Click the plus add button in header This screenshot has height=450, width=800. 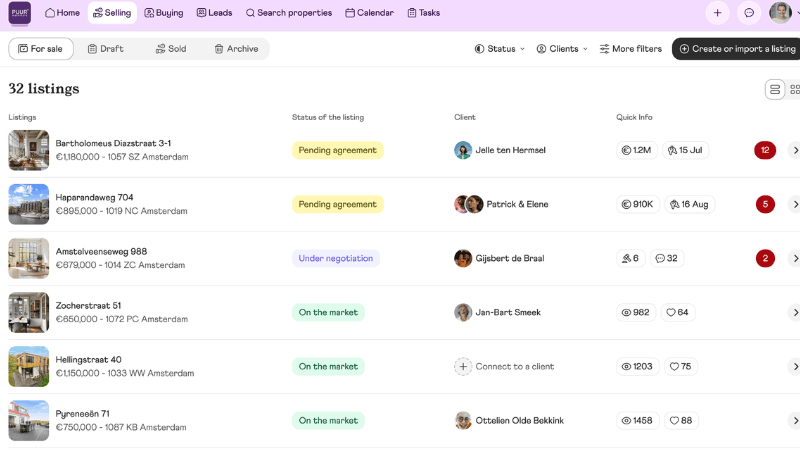717,13
